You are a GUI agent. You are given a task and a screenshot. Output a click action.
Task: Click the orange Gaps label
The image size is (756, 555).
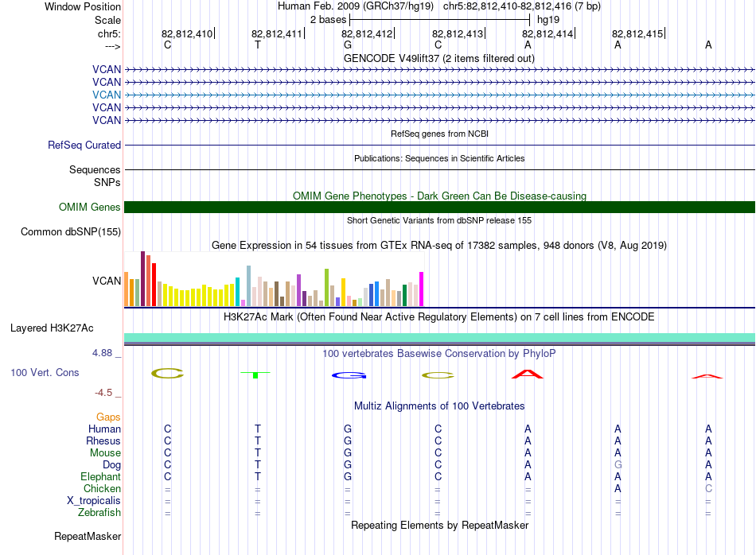point(108,417)
